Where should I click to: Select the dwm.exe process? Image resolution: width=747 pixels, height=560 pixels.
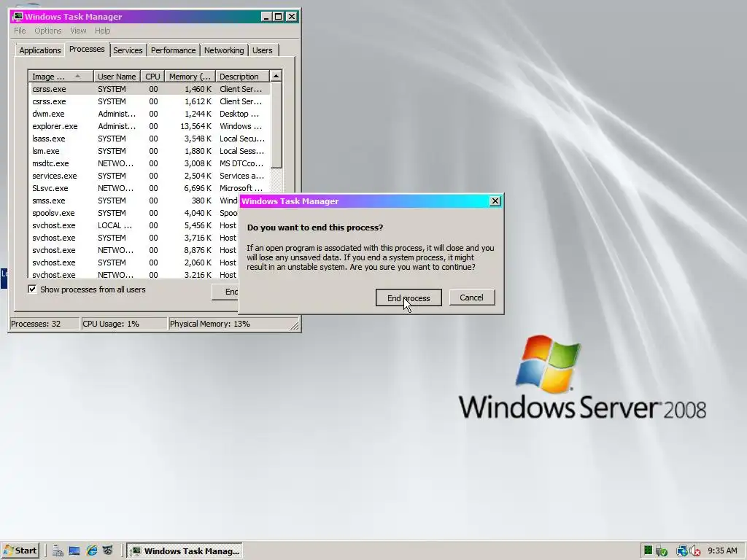click(x=149, y=114)
